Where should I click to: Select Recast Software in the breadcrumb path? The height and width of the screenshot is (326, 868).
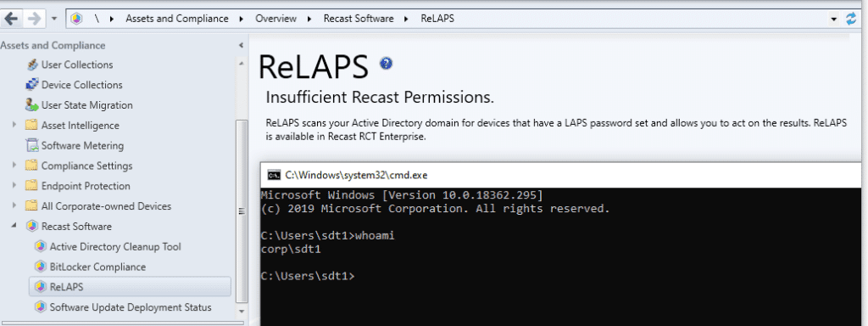[359, 19]
